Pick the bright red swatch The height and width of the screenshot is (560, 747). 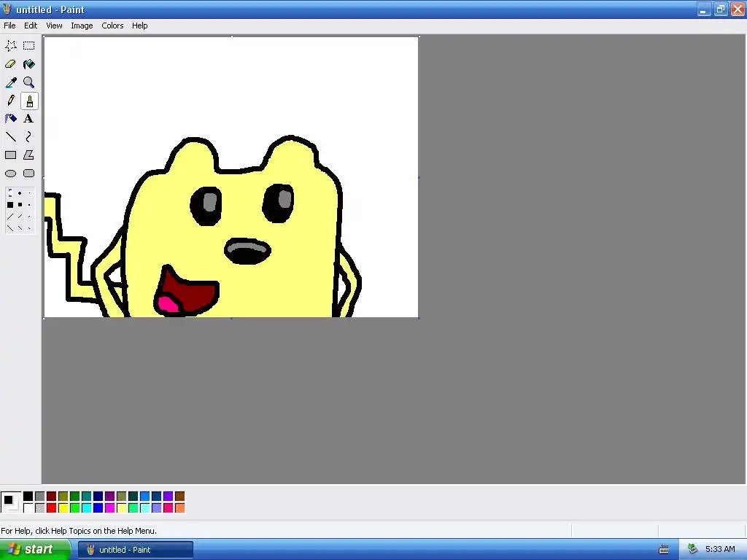52,508
